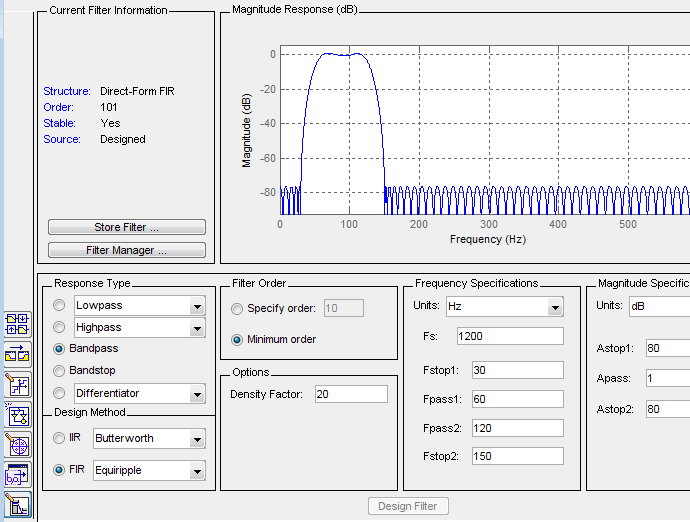The image size is (690, 522).
Task: Edit the Fstop1 field showing 30
Action: [518, 370]
